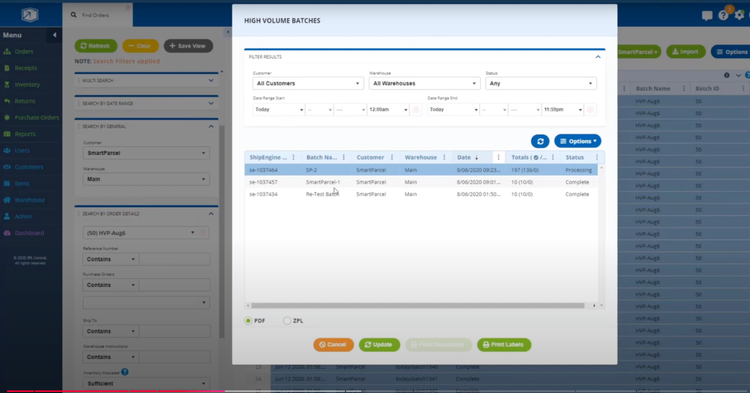Open the Status Any dropdown

click(x=541, y=83)
